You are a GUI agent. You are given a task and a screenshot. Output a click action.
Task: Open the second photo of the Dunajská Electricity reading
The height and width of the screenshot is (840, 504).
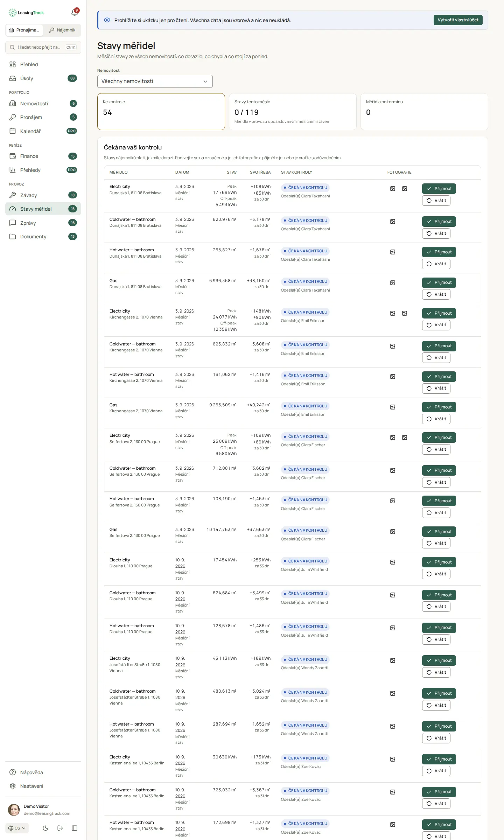(405, 189)
